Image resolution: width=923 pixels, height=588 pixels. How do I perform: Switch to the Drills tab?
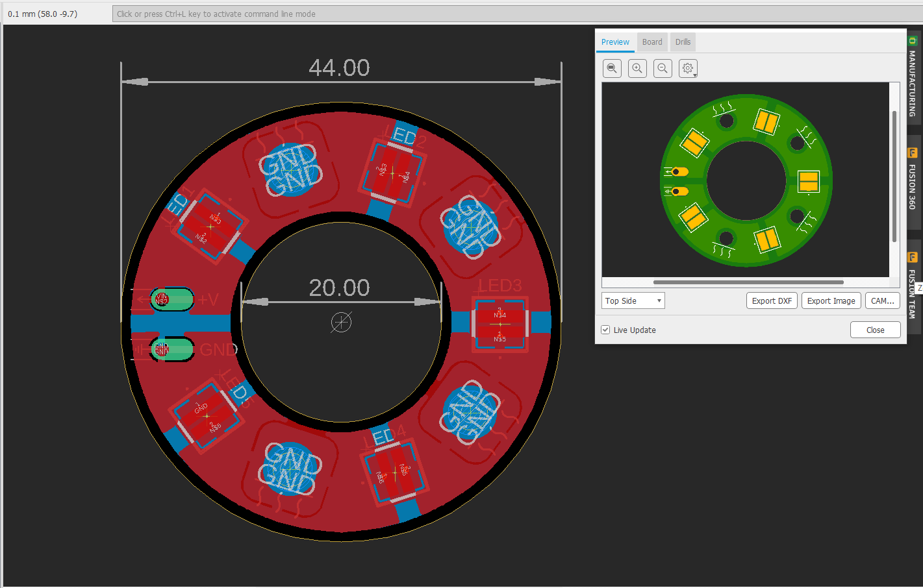683,42
